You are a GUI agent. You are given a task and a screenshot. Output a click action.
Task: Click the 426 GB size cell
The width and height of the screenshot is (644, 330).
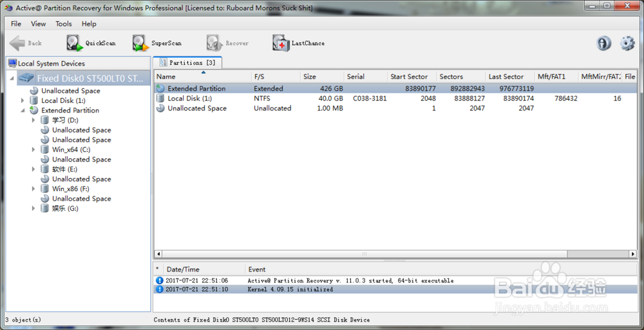click(332, 88)
